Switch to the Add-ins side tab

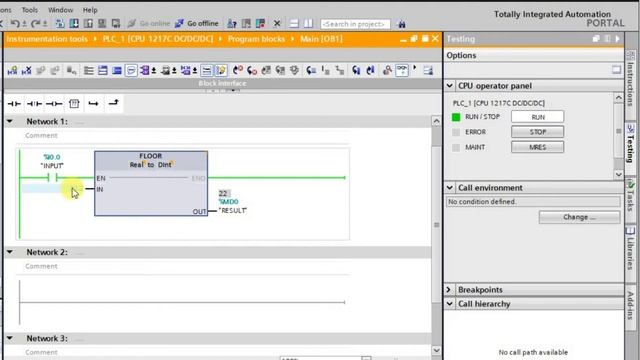[x=631, y=305]
